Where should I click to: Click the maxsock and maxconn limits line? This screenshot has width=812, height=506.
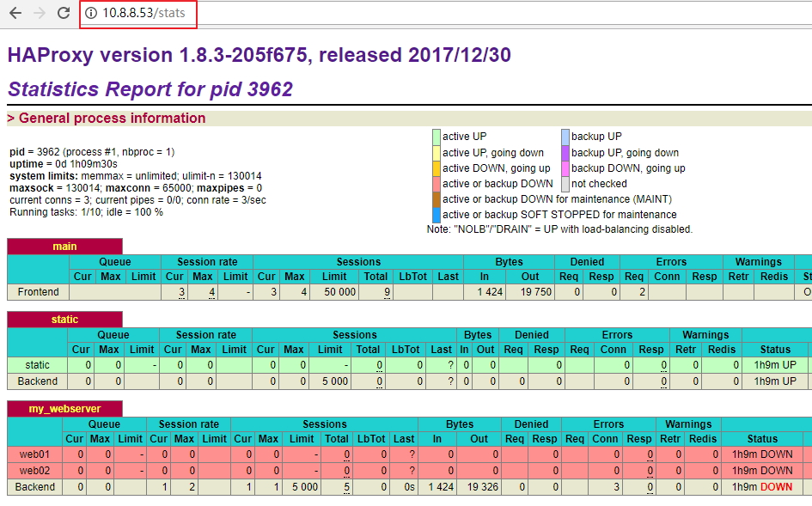136,188
